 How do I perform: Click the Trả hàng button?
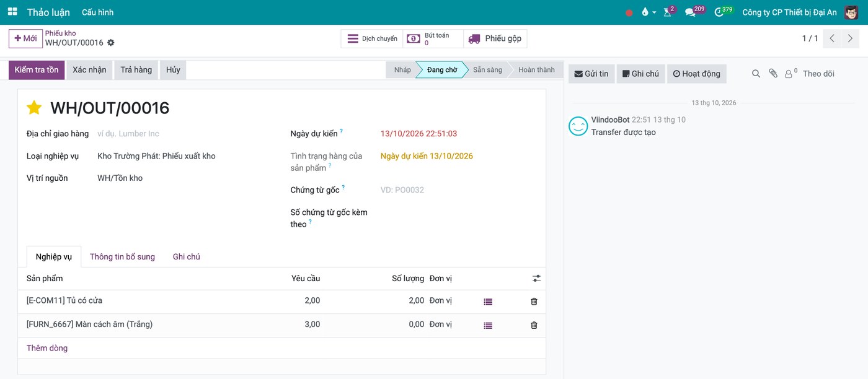tap(136, 70)
